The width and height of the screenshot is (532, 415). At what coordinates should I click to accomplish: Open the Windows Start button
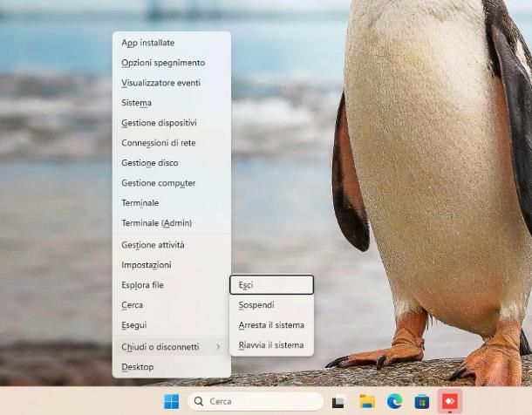click(x=171, y=401)
